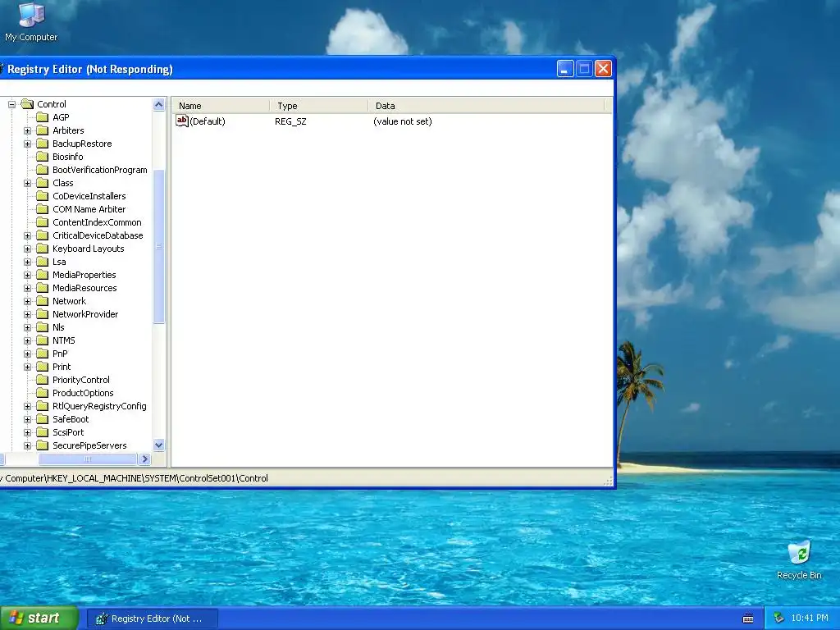Click the ProductOptions folder icon
The width and height of the screenshot is (840, 630).
43,393
